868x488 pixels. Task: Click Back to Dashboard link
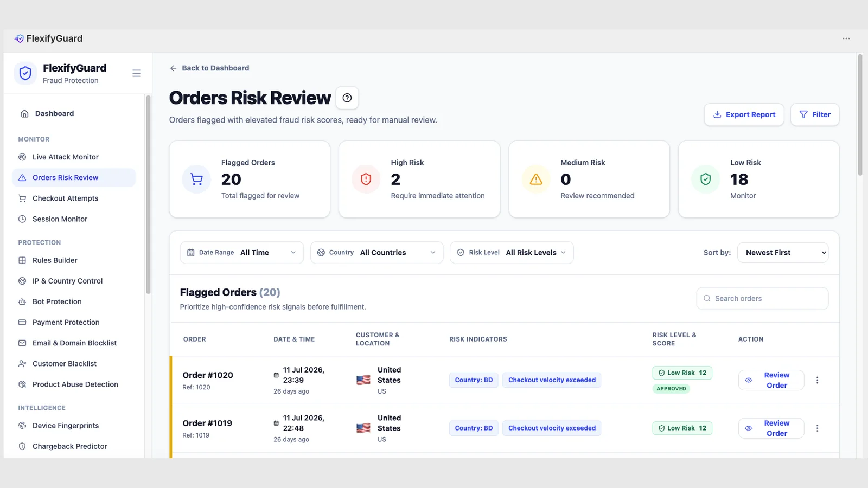point(209,68)
